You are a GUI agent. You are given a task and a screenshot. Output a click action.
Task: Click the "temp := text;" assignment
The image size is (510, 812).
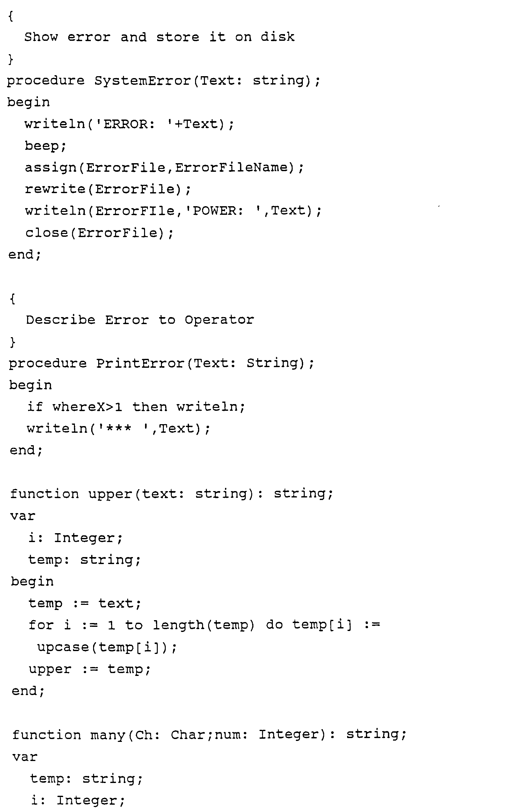pyautogui.click(x=84, y=604)
